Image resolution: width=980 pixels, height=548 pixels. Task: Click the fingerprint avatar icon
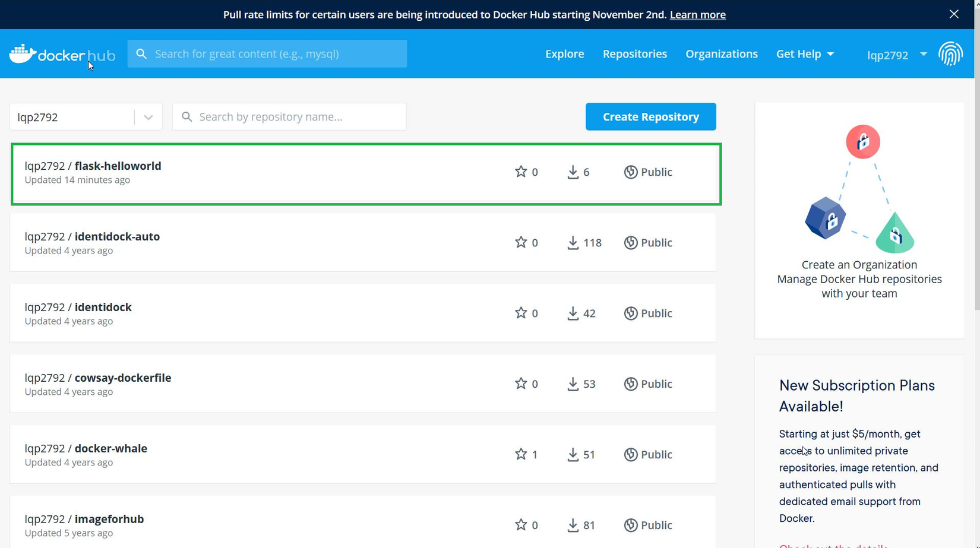click(950, 54)
